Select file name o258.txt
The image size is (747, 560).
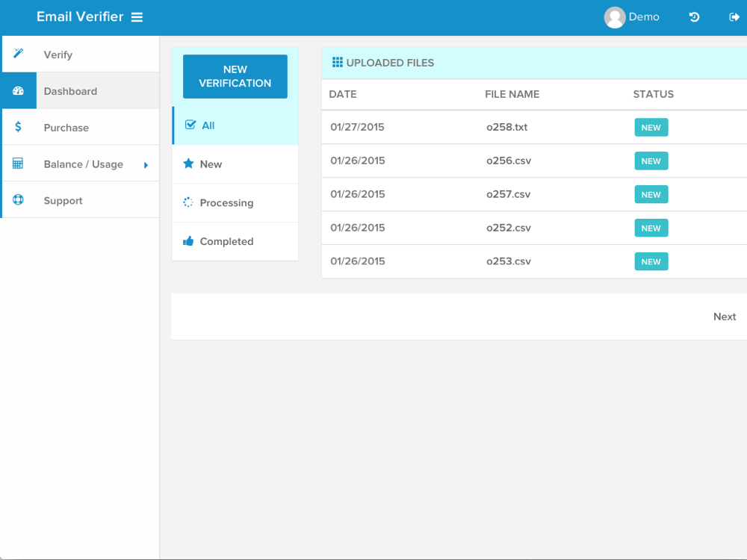[507, 127]
